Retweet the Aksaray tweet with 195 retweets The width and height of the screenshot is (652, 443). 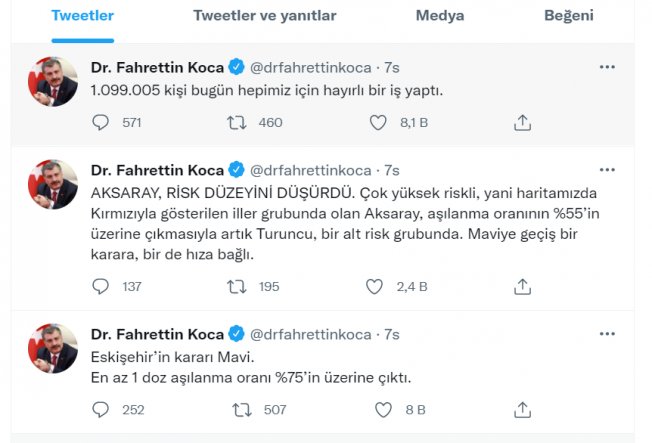point(237,287)
